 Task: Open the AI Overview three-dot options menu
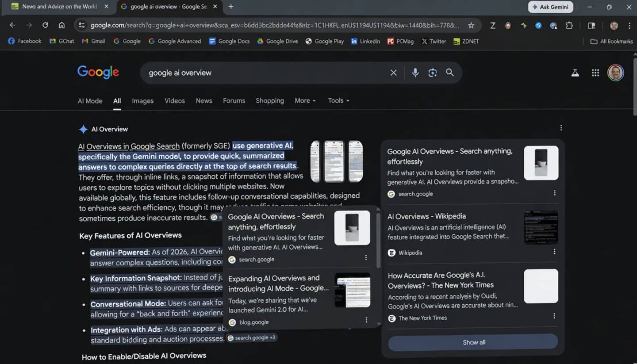561,128
